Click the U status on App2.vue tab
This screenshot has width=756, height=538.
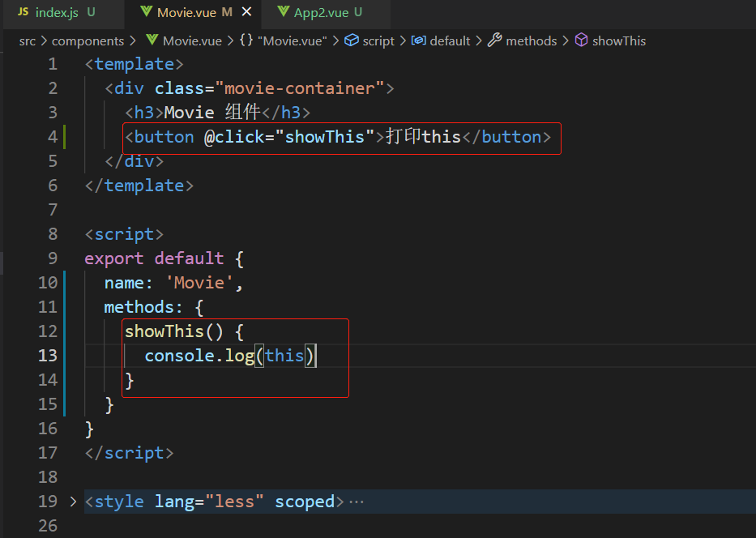358,12
